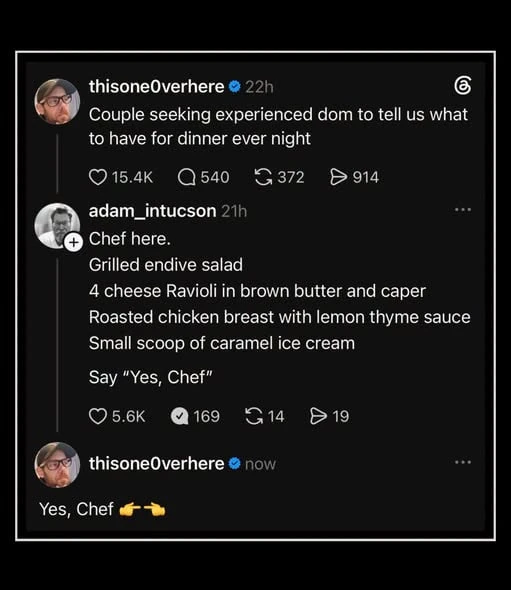Screen dimensions: 511x590
Task: Open the Threads logo icon
Action: coord(462,86)
